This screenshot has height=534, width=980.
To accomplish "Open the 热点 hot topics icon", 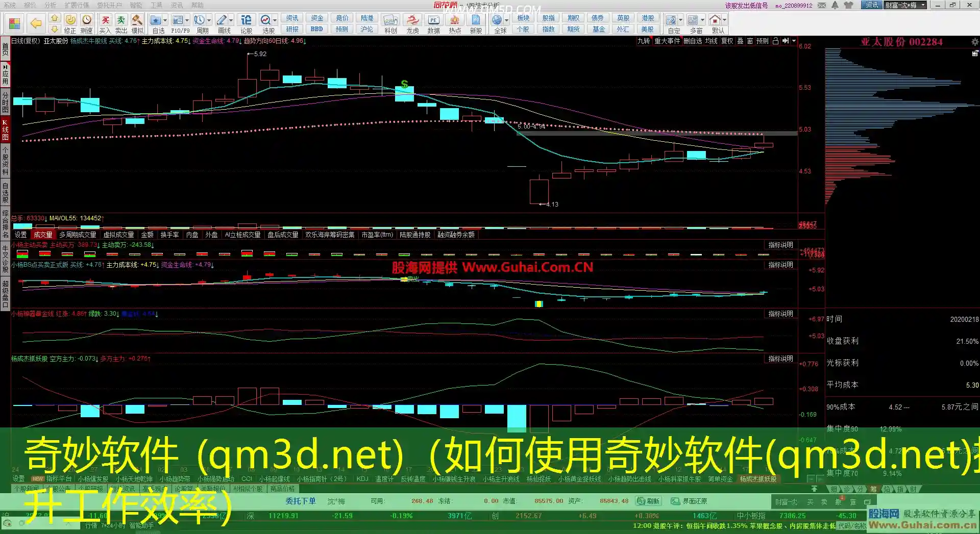I will point(455,24).
